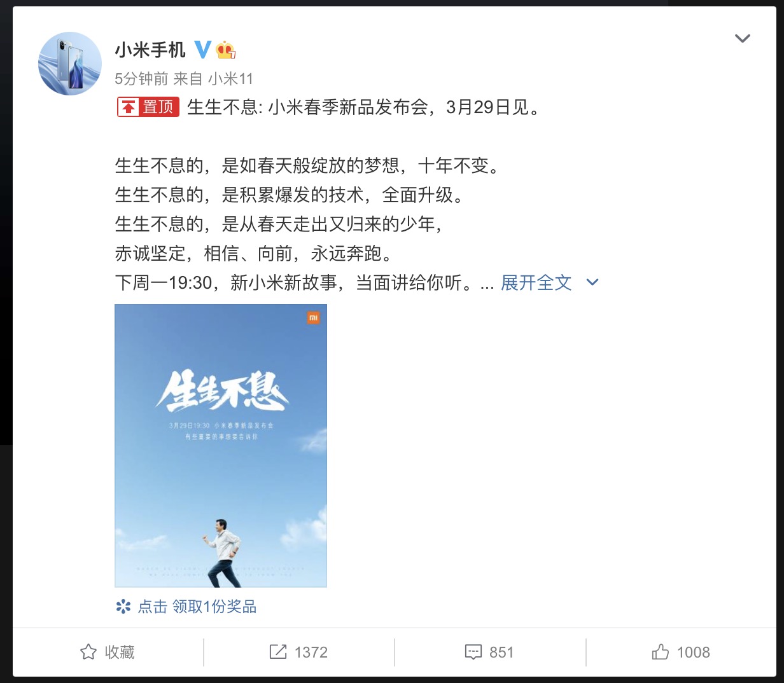Screen dimensions: 784x683
Task: Click the repost icon beside 1372
Action: coord(278,651)
